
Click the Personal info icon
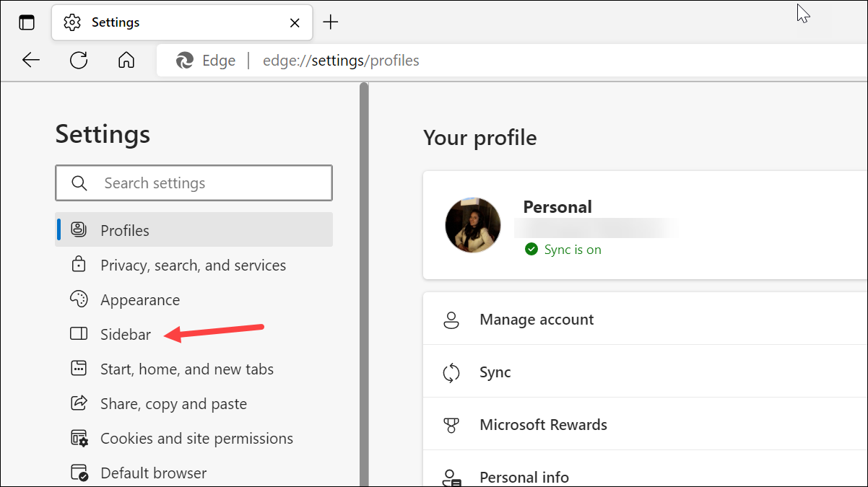coord(451,477)
